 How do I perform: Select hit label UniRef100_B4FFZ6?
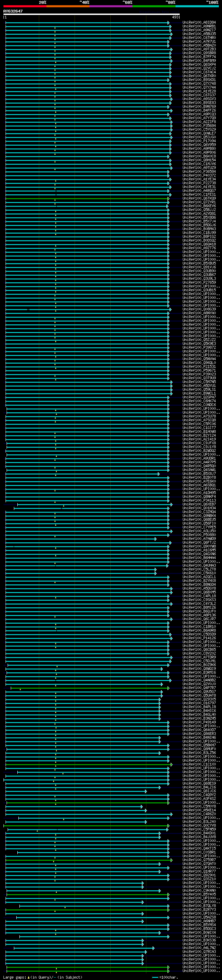tap(199, 110)
